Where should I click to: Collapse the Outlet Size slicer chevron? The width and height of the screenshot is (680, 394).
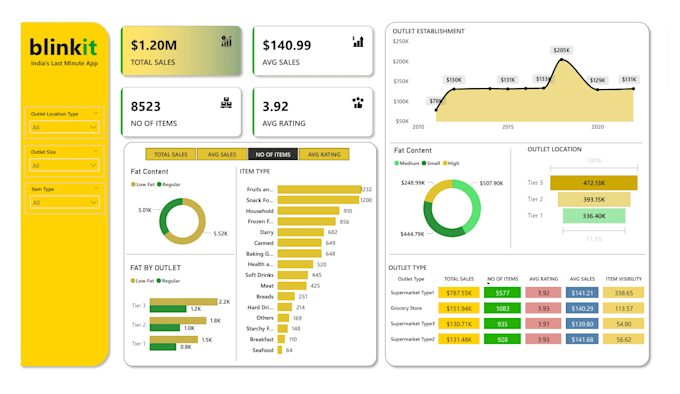[x=96, y=151]
